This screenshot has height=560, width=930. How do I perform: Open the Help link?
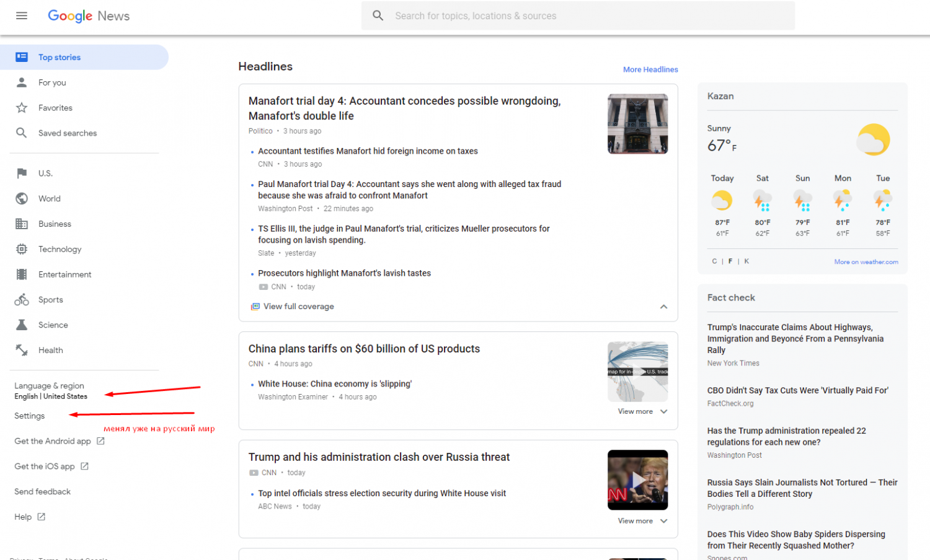coord(30,517)
